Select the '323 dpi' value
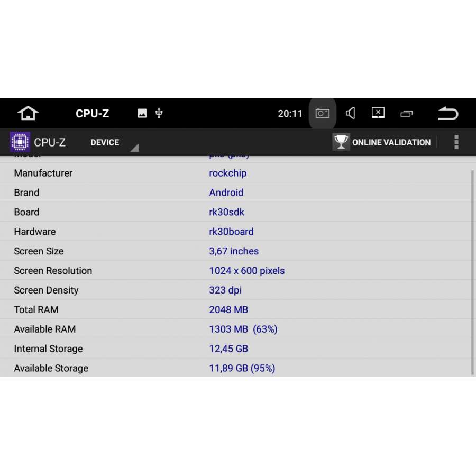This screenshot has height=476, width=476. click(x=225, y=290)
